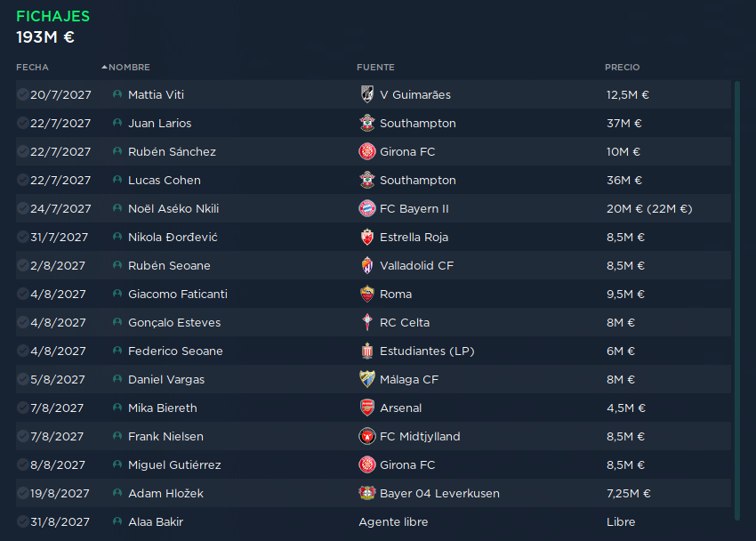This screenshot has height=541, width=756.
Task: Open the Juan Larios player profile link
Action: click(x=159, y=123)
